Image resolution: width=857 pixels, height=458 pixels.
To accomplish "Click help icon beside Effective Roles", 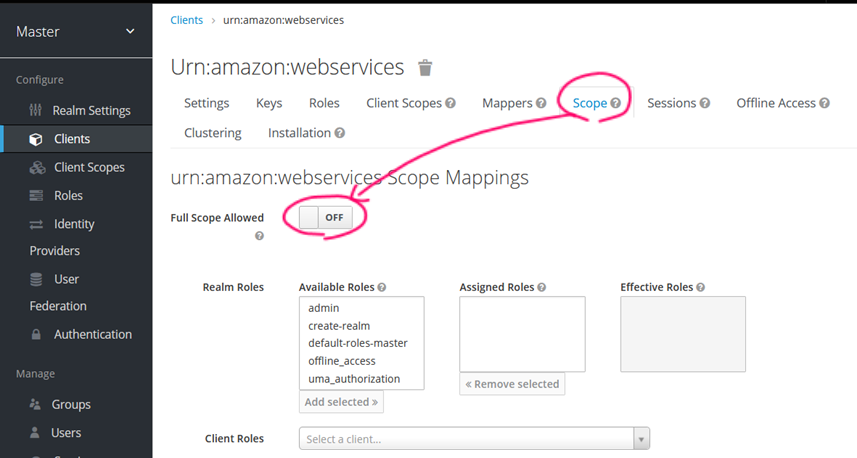I will pos(701,287).
